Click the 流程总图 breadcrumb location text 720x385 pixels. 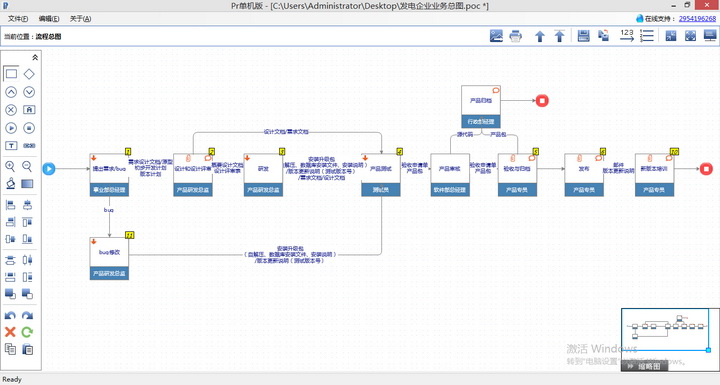pyautogui.click(x=49, y=37)
